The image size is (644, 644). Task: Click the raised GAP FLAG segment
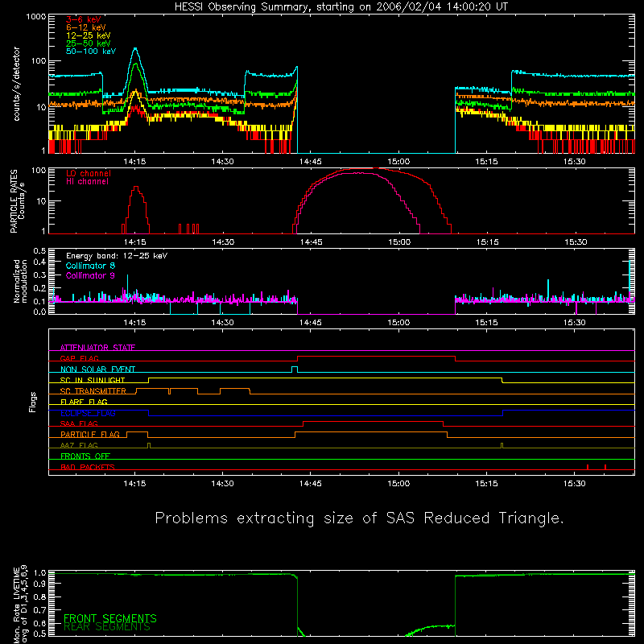(376, 357)
